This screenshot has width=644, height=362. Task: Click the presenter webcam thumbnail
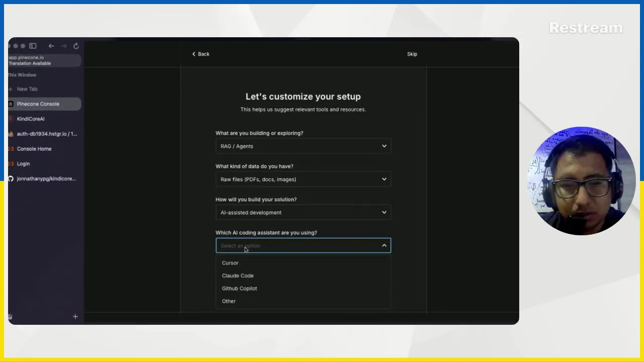click(x=581, y=181)
